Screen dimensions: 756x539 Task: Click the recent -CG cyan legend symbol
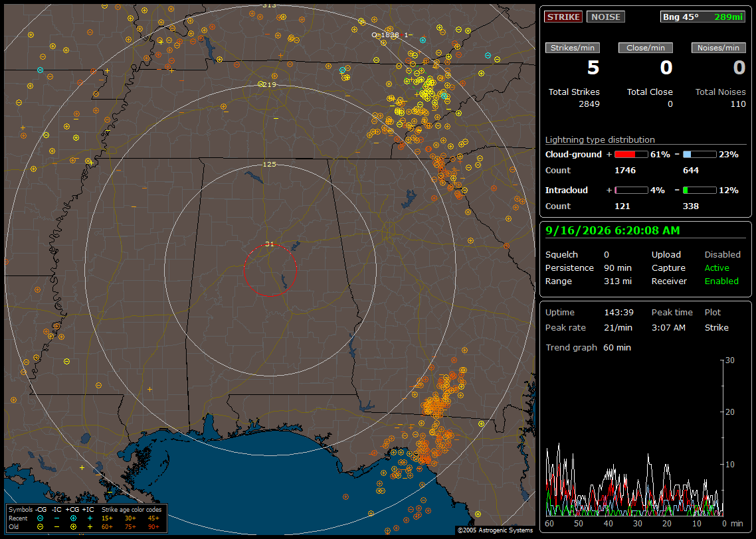pos(40,518)
